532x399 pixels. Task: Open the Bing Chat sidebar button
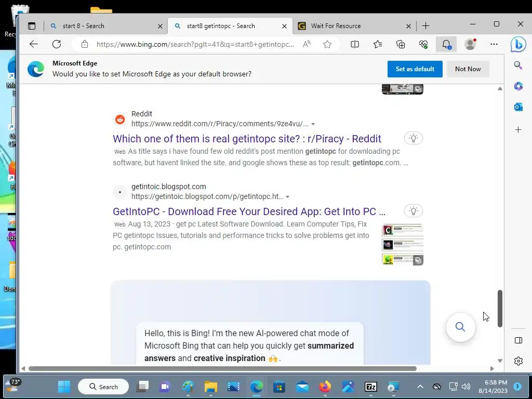click(x=518, y=44)
